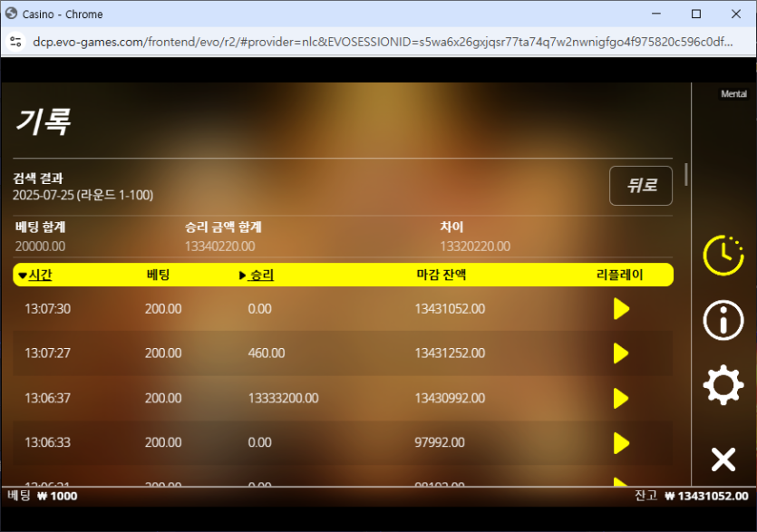Click the 마감 잔액 column header

(x=441, y=275)
